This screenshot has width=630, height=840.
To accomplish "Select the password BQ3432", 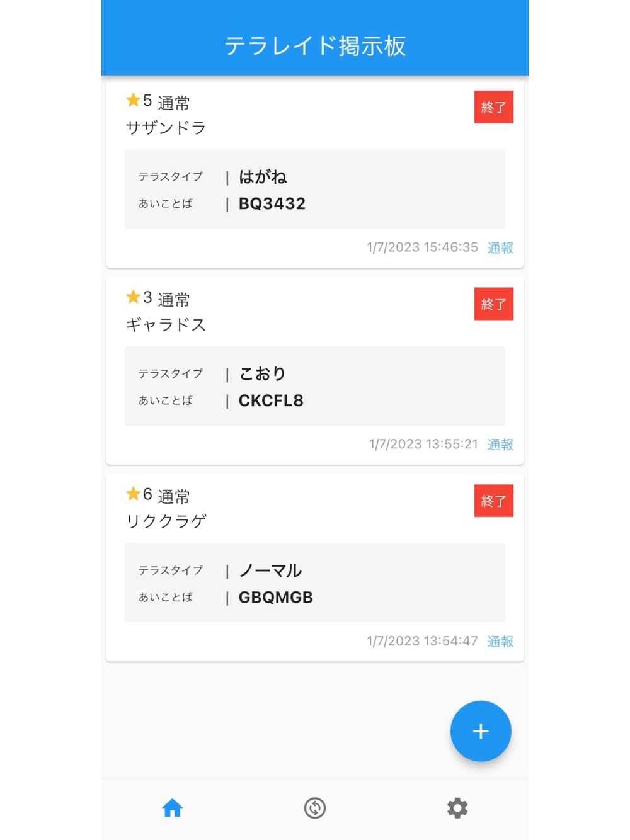I will coord(272,204).
